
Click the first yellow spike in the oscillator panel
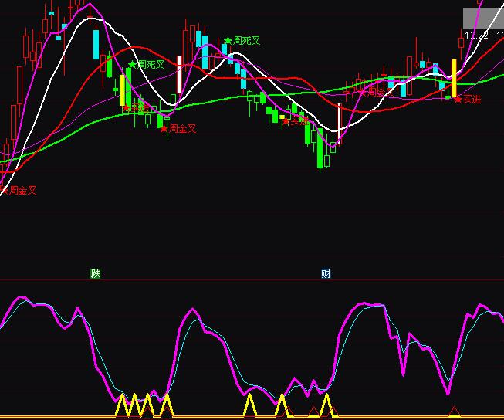click(121, 405)
